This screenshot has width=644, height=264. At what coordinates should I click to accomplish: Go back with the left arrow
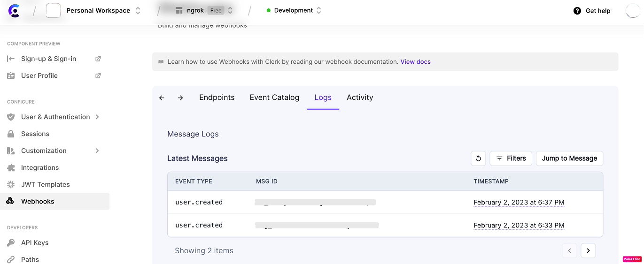(x=162, y=98)
